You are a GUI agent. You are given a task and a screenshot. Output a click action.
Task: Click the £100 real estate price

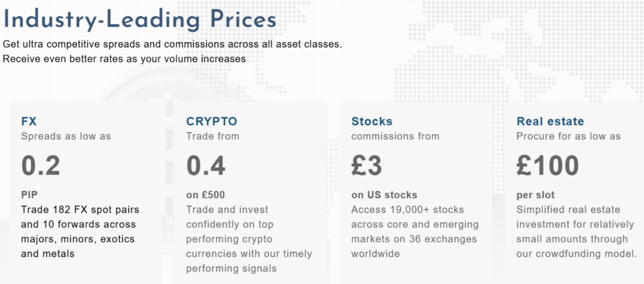(547, 165)
